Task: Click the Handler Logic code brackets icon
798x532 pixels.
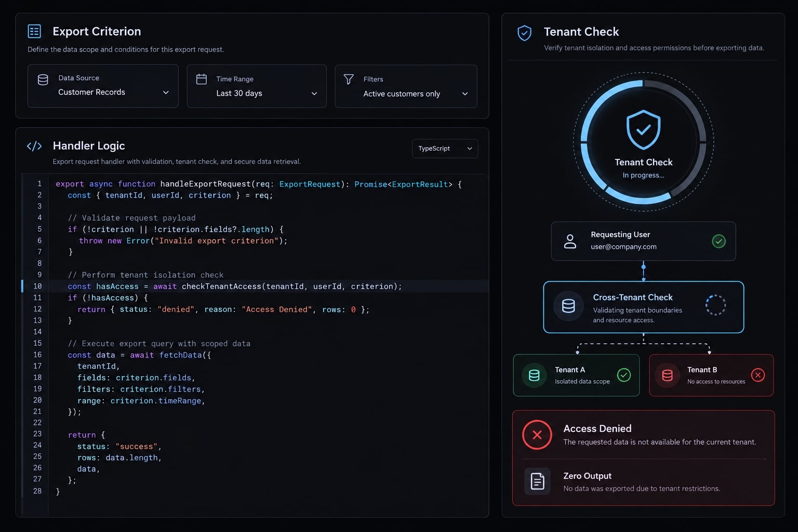Action: (34, 146)
